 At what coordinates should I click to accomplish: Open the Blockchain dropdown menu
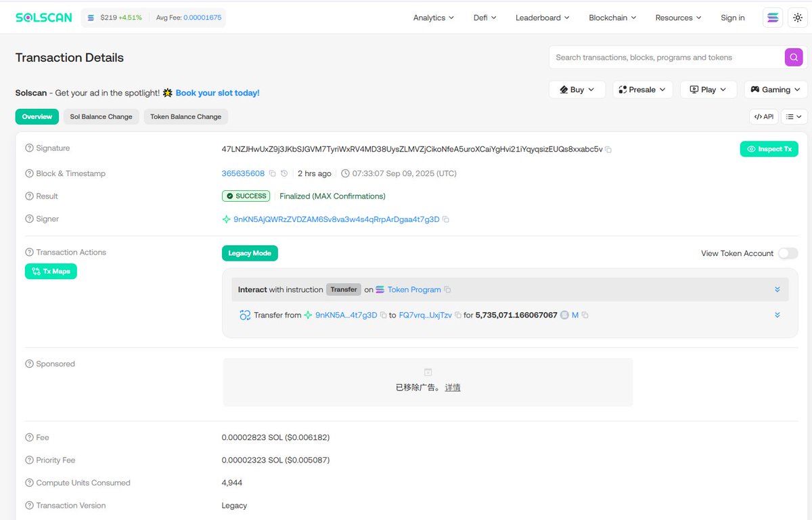click(x=612, y=18)
